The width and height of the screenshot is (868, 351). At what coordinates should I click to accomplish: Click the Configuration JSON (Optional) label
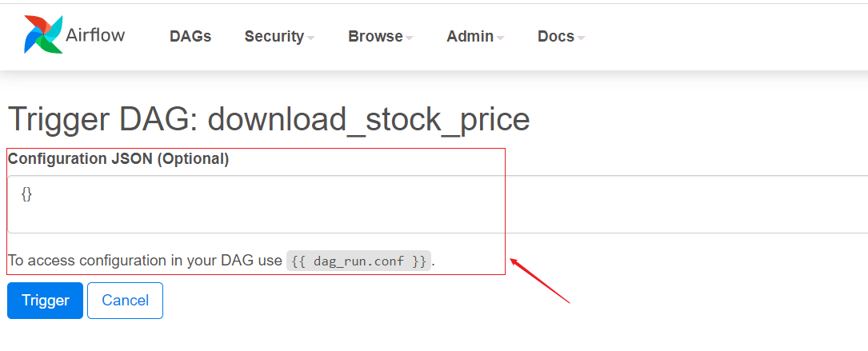tap(118, 159)
